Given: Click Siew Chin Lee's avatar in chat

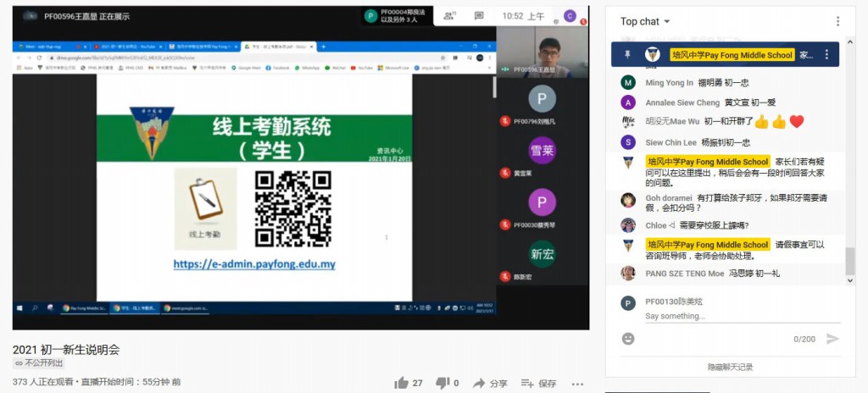Looking at the screenshot, I should [628, 142].
